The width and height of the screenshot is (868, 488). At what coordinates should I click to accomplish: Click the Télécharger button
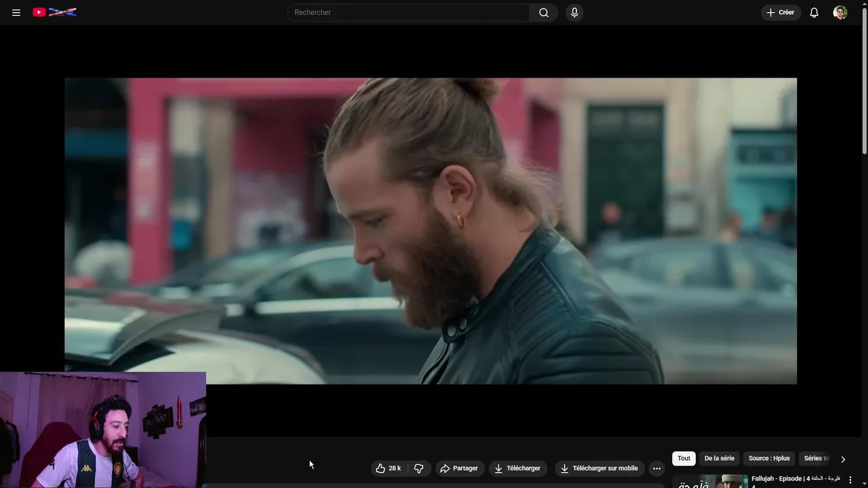(x=517, y=468)
